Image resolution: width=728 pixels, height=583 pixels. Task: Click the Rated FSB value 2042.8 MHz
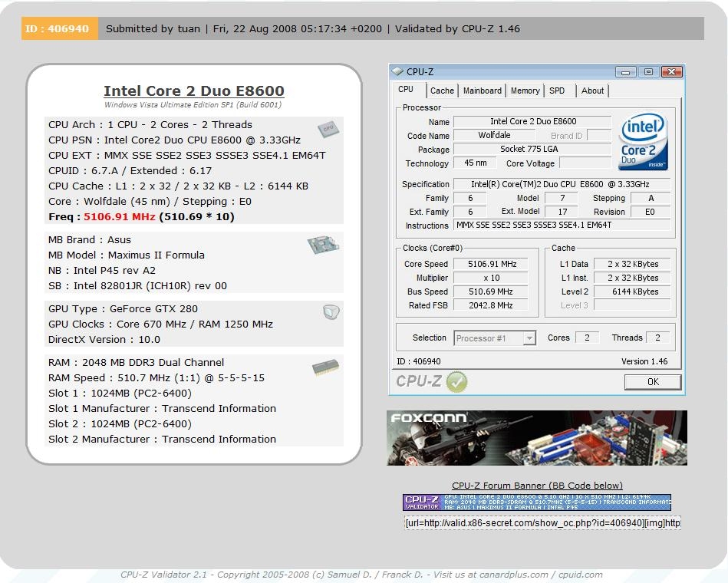tap(492, 305)
